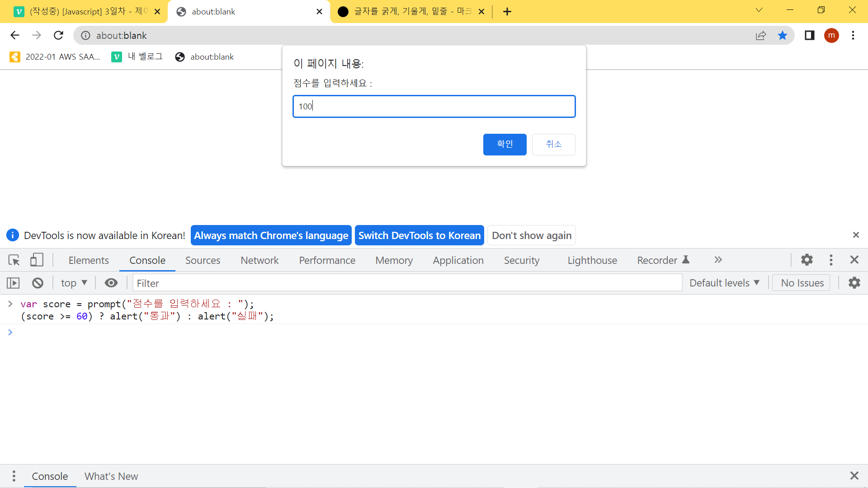Open console settings gear beside No Issues
This screenshot has width=868, height=488.
click(854, 283)
